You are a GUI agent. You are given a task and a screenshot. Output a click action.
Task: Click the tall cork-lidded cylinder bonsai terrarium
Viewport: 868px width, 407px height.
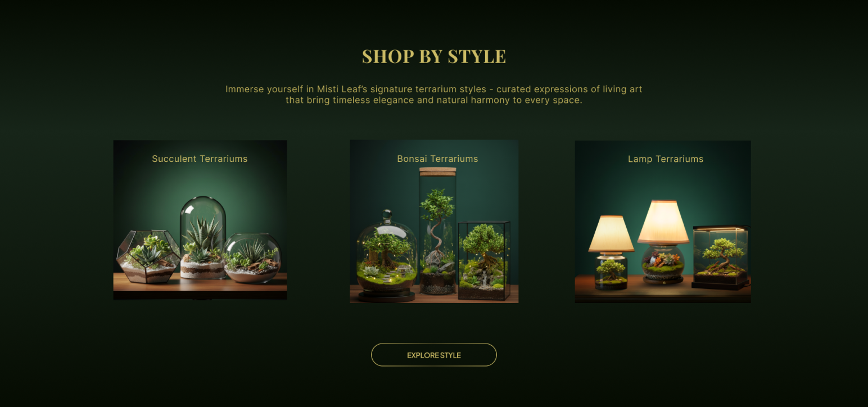(x=437, y=230)
